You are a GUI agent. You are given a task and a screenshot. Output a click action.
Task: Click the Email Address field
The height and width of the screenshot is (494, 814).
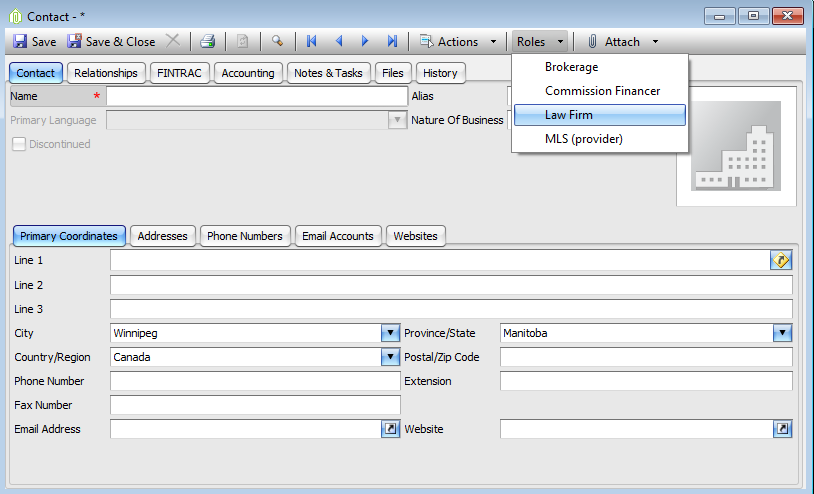246,429
